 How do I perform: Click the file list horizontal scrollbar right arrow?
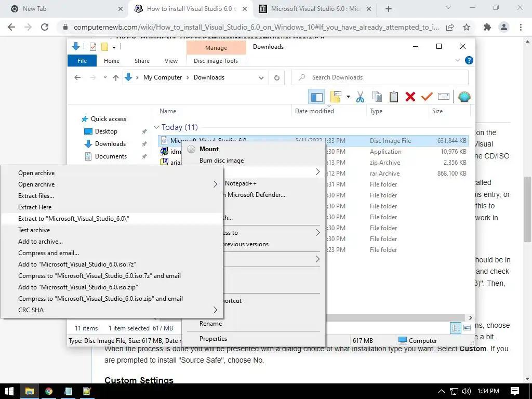coord(470,317)
